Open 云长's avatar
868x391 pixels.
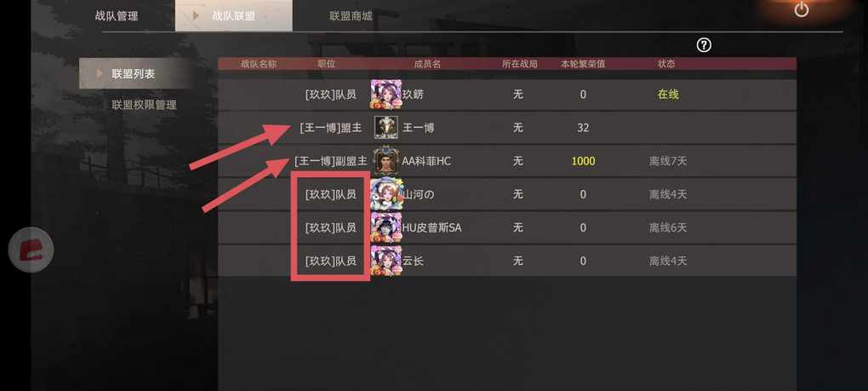click(385, 261)
